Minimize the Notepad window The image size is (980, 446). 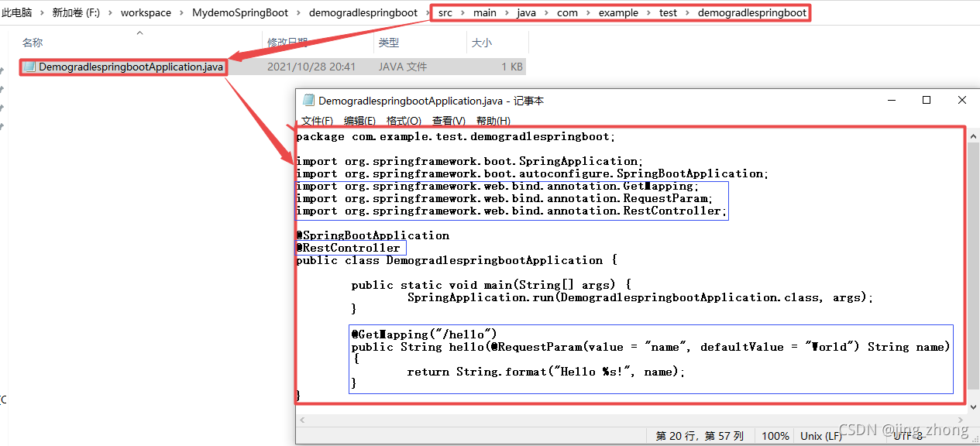891,101
